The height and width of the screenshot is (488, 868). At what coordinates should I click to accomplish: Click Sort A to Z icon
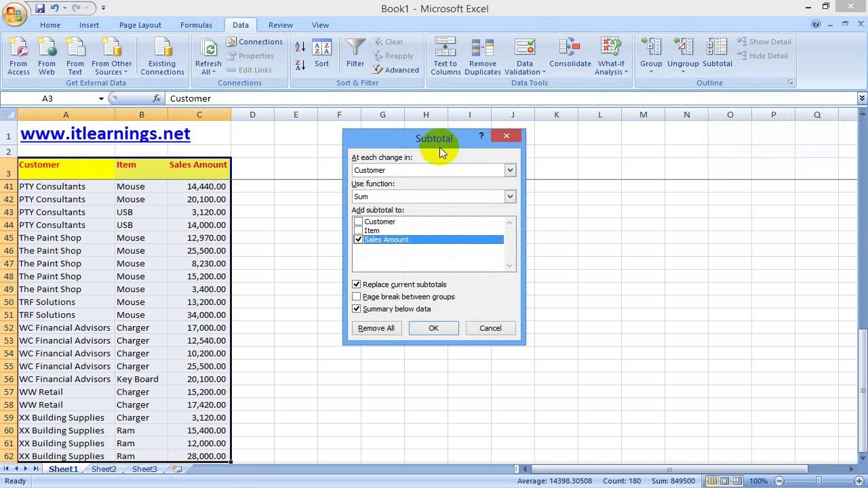click(300, 47)
